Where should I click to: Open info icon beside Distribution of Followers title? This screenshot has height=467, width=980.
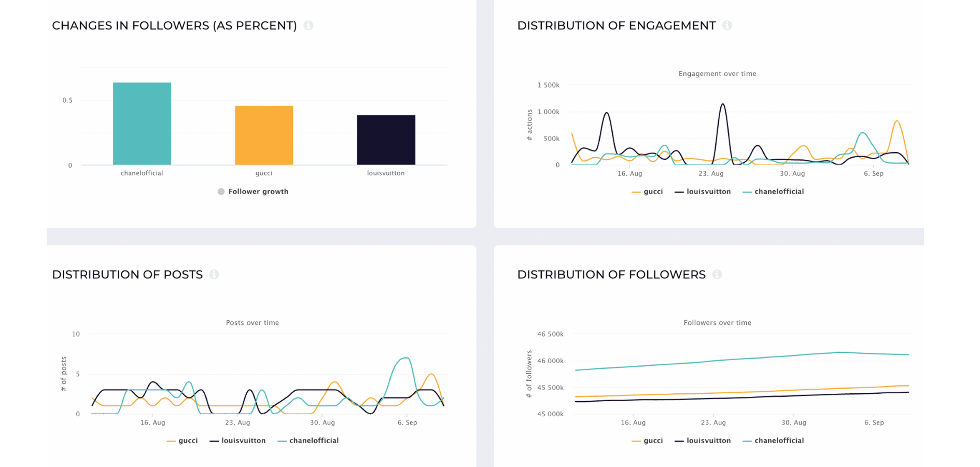point(717,274)
